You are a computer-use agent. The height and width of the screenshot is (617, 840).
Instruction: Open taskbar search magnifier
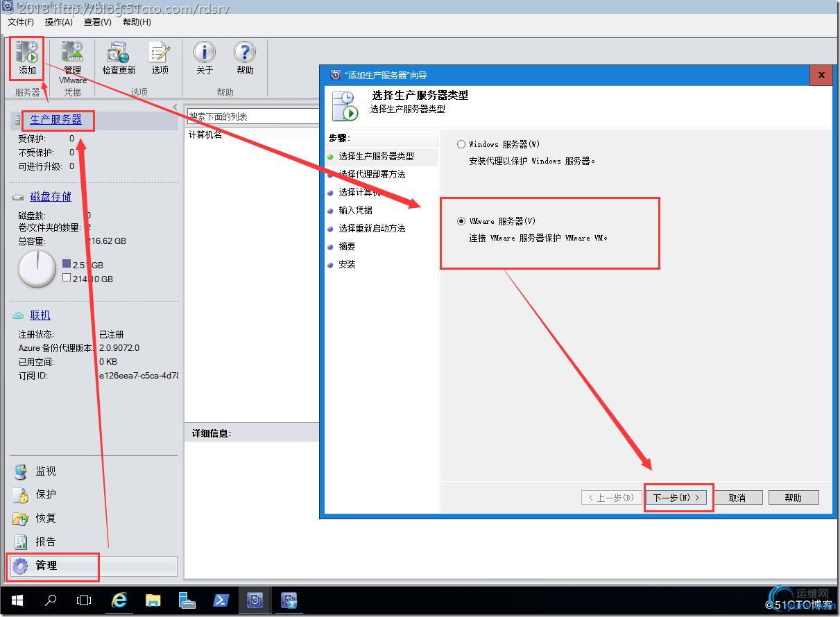(x=51, y=600)
